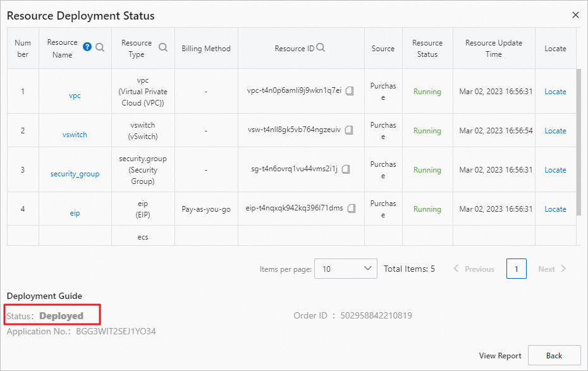Click the Resource Name help icon
The width and height of the screenshot is (588, 371).
click(x=87, y=47)
